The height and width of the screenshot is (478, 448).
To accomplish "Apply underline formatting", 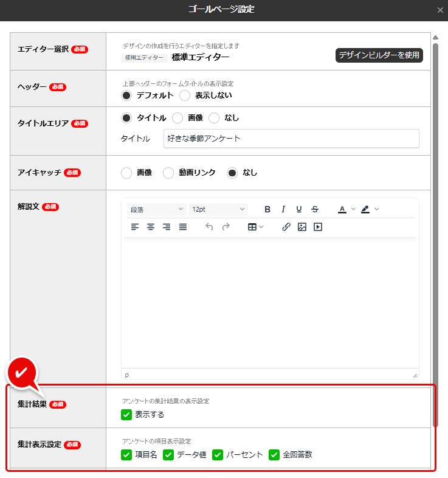I will click(299, 209).
